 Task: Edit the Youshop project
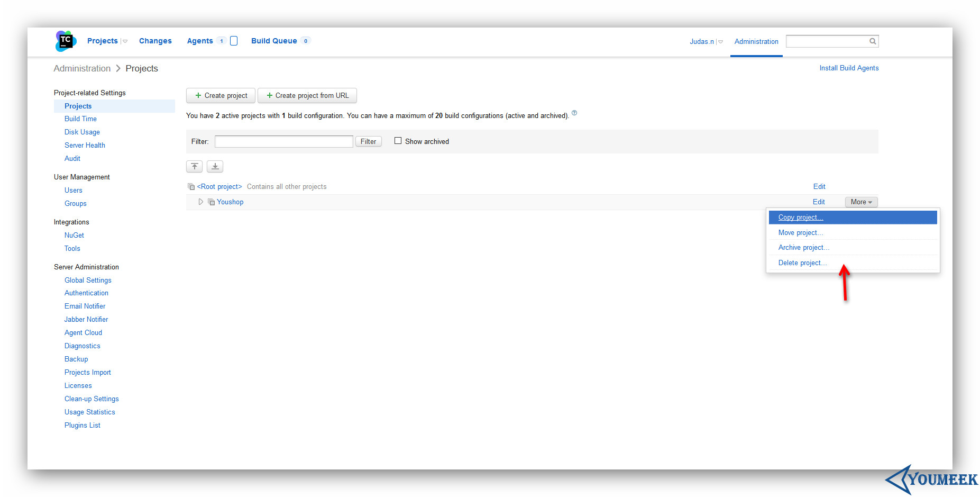tap(819, 202)
